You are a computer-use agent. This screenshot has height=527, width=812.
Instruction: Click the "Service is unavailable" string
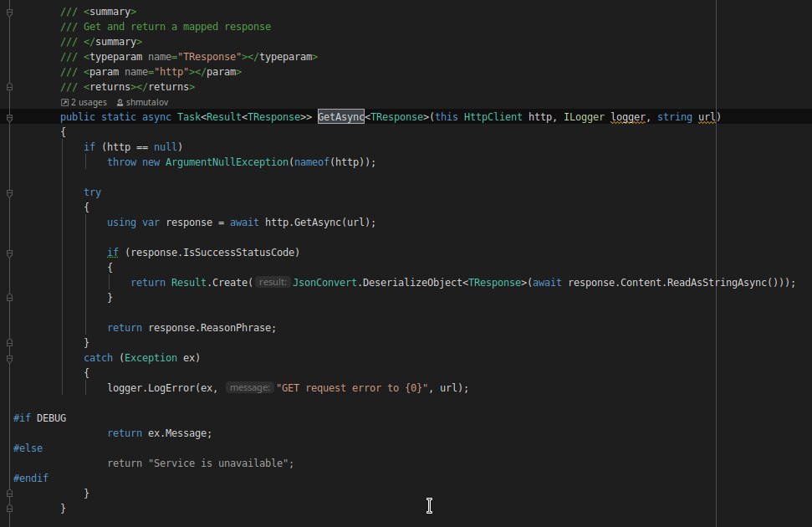(x=218, y=463)
